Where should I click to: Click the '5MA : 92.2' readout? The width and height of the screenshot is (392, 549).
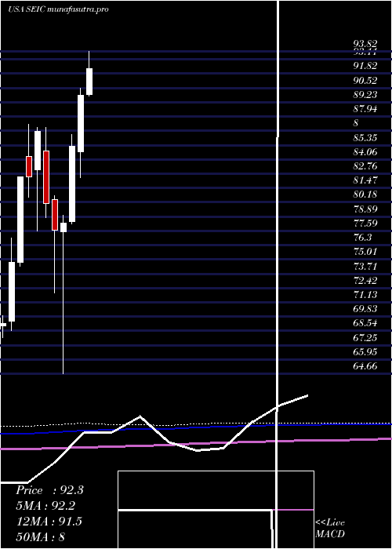click(45, 506)
